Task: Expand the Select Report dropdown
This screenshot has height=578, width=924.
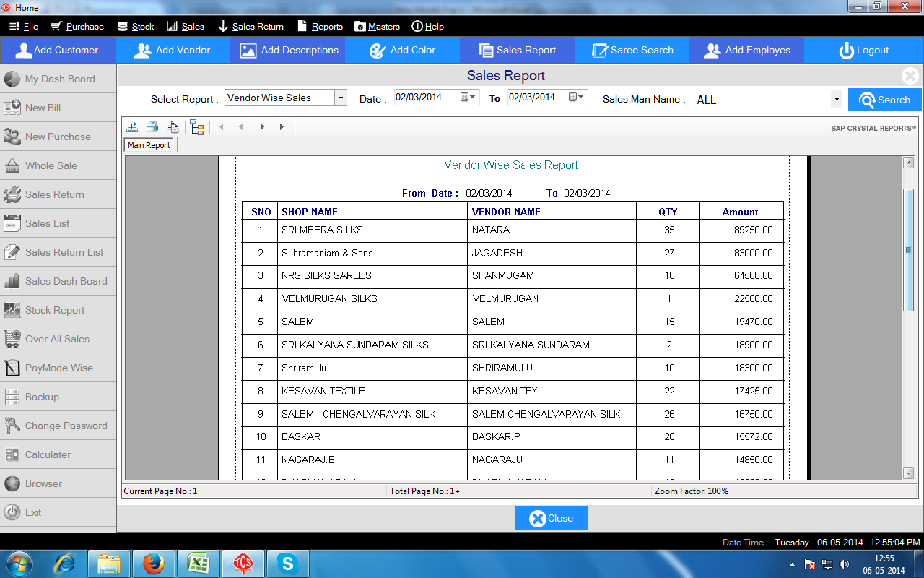Action: [x=341, y=98]
